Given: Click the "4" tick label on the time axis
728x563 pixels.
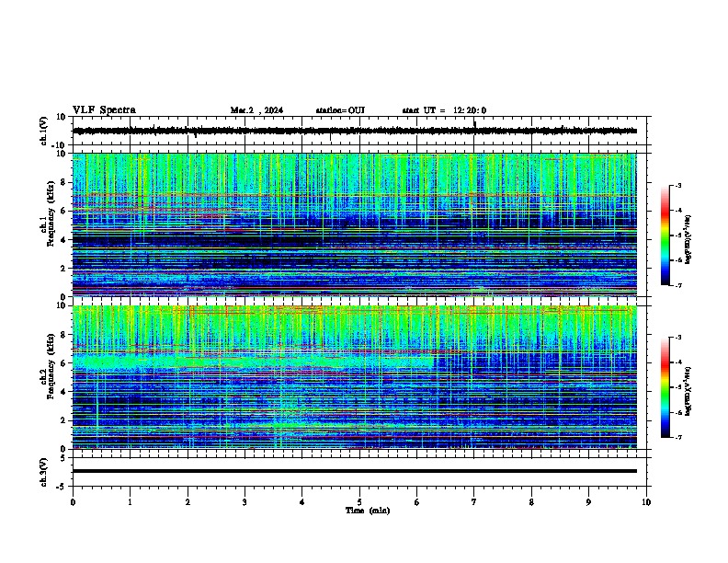Looking at the screenshot, I should (x=301, y=502).
